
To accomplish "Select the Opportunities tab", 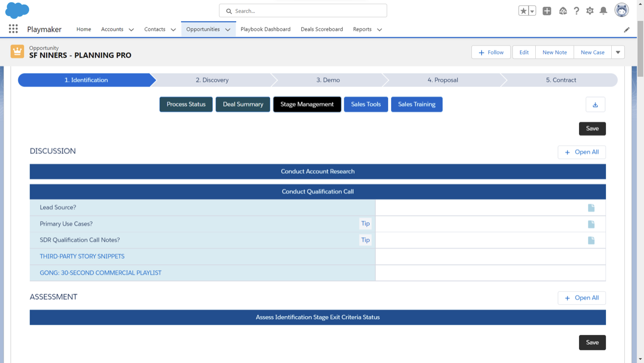I will (203, 29).
